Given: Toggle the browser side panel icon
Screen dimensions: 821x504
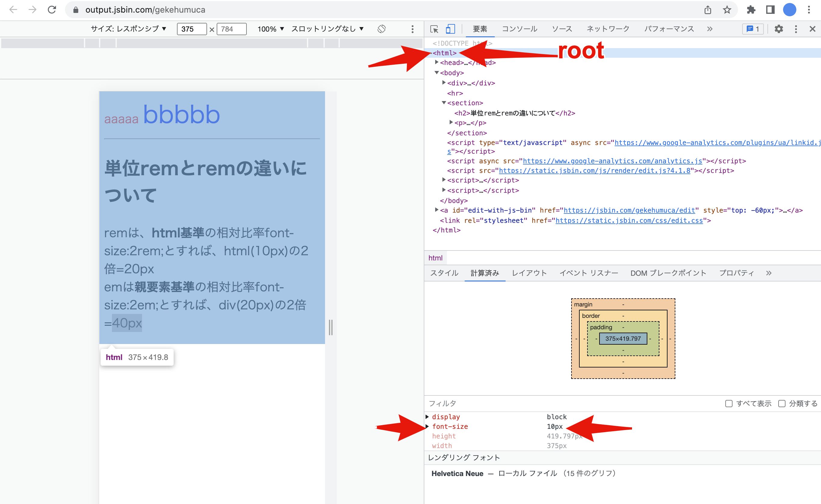Looking at the screenshot, I should pyautogui.click(x=770, y=10).
